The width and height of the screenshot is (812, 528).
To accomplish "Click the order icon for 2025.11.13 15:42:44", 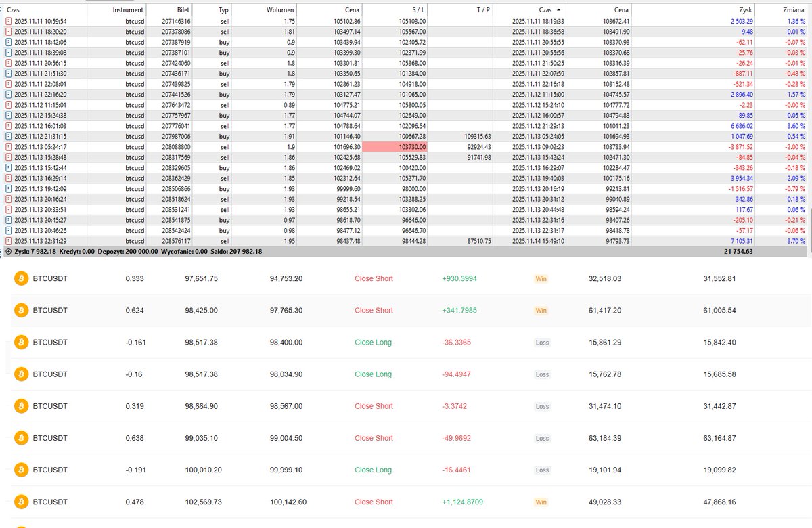I will pos(8,167).
